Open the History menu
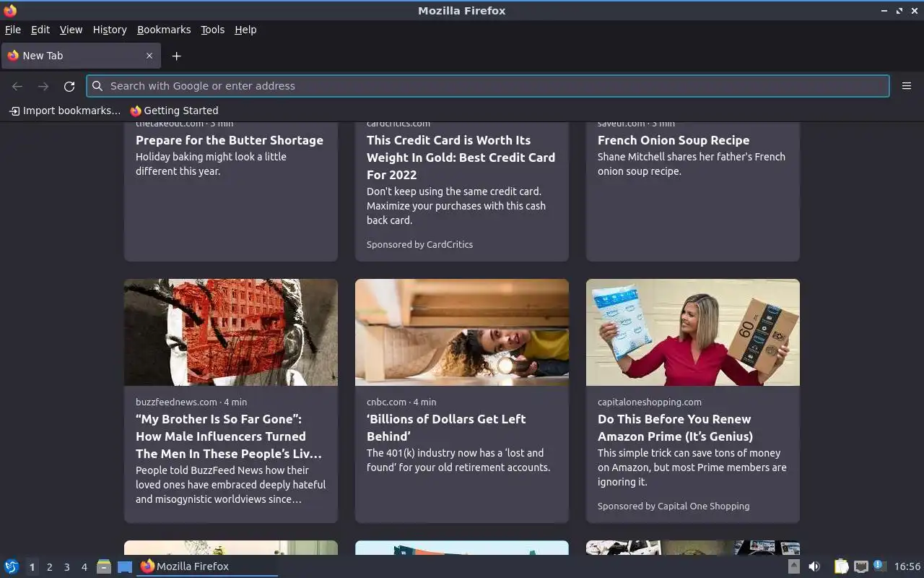Viewport: 924px width, 578px height. (110, 30)
